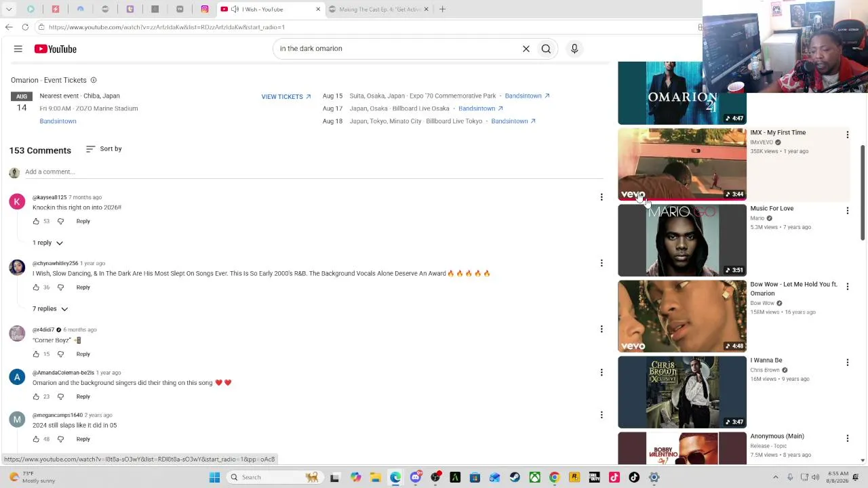Click the magnifier search button
868x488 pixels.
(546, 49)
